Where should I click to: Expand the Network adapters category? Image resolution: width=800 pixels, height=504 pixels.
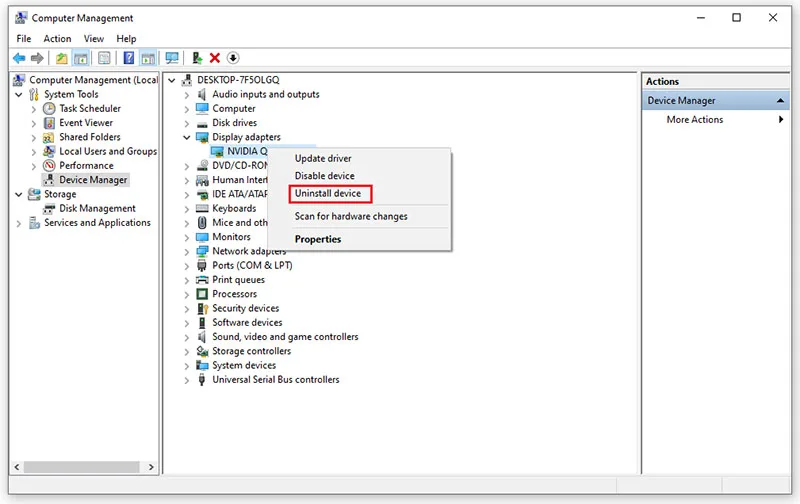(187, 252)
